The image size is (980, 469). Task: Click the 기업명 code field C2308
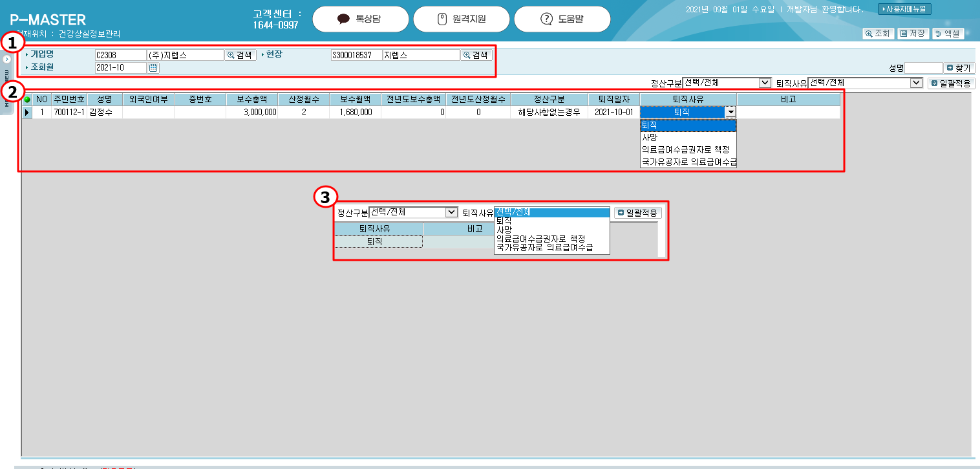click(x=120, y=56)
